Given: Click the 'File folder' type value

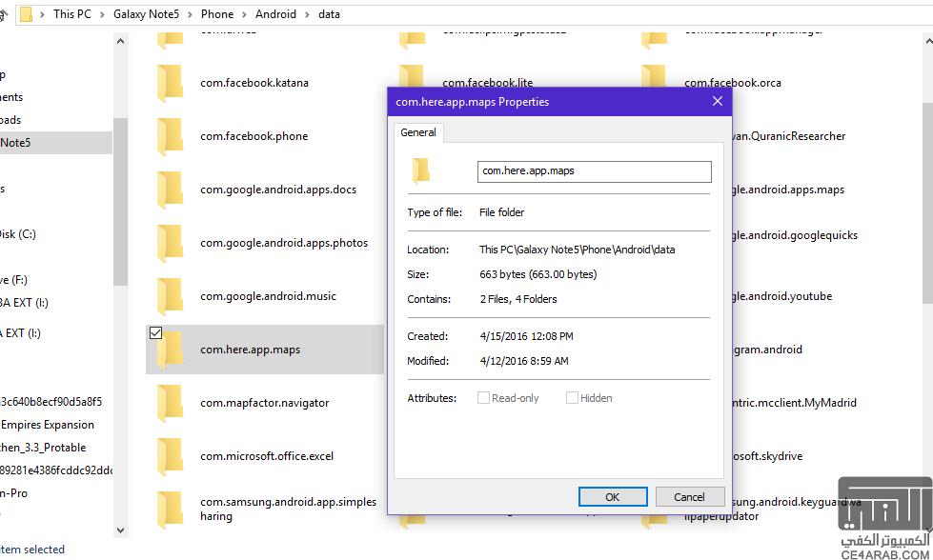Looking at the screenshot, I should point(501,212).
